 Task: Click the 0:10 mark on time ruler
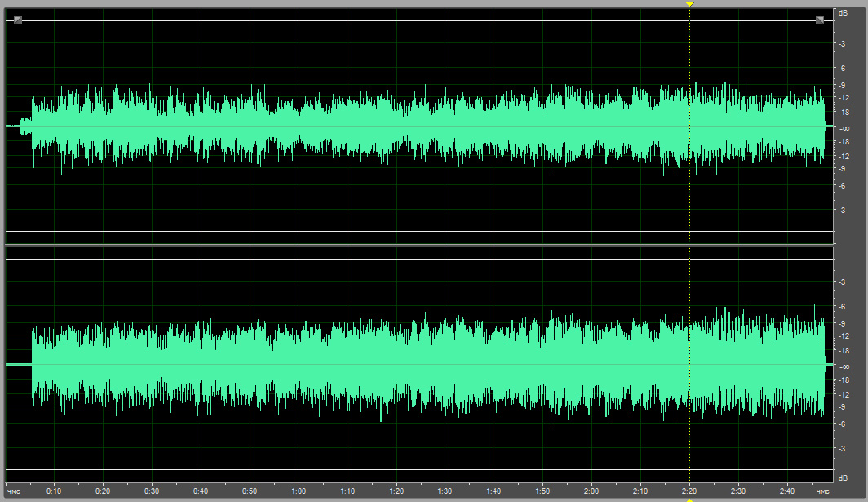(54, 491)
